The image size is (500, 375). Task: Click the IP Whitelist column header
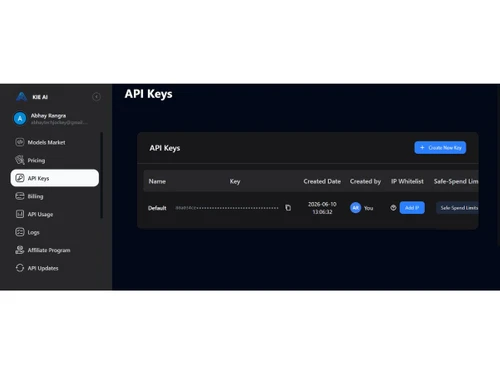(407, 181)
